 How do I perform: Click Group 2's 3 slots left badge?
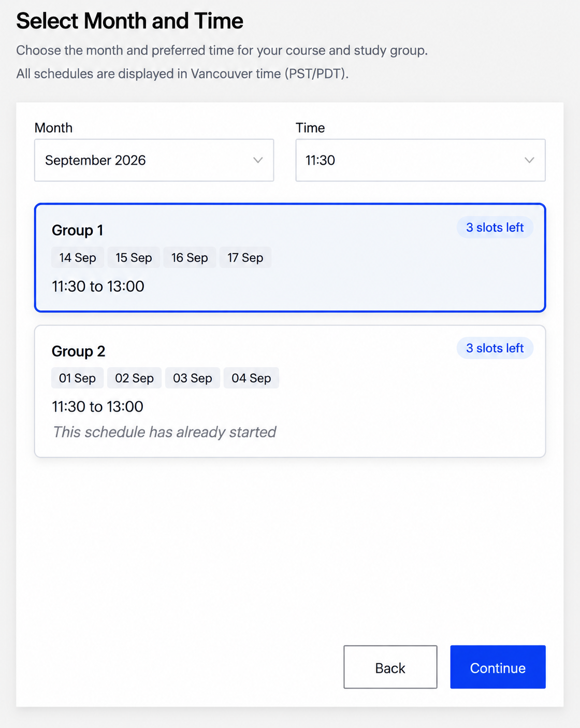point(495,348)
